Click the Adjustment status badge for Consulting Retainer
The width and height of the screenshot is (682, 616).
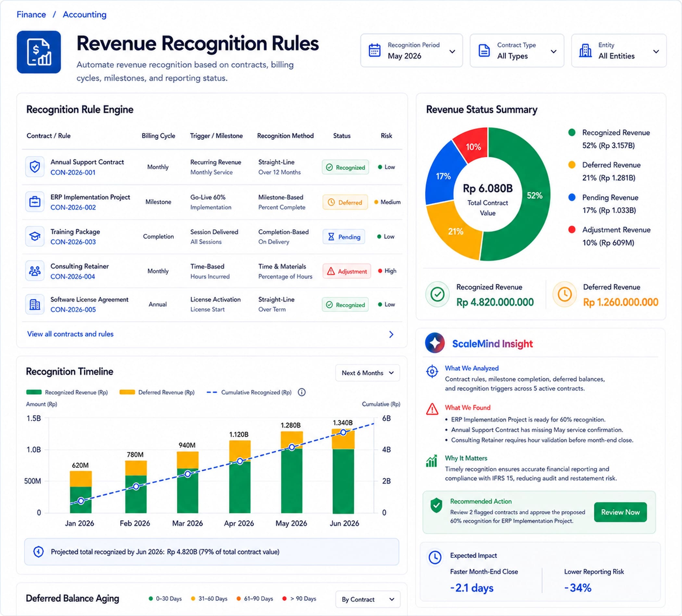(347, 271)
